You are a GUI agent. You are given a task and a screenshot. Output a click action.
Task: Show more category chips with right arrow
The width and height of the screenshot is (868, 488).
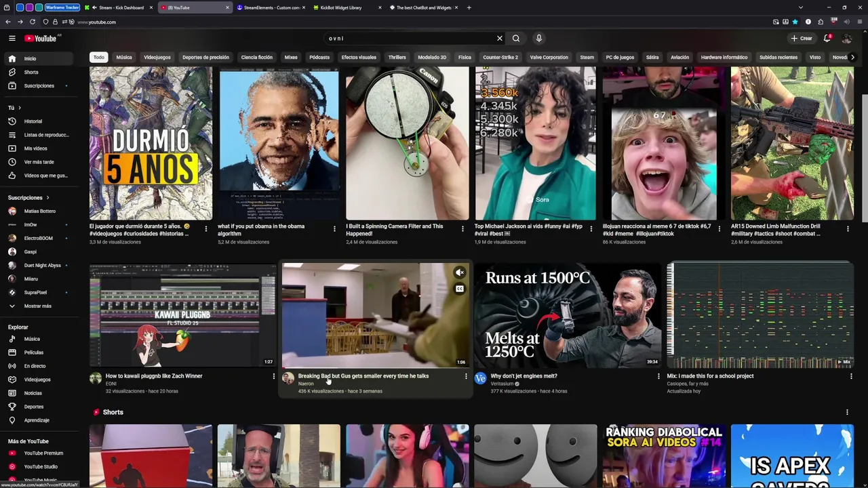(x=852, y=58)
